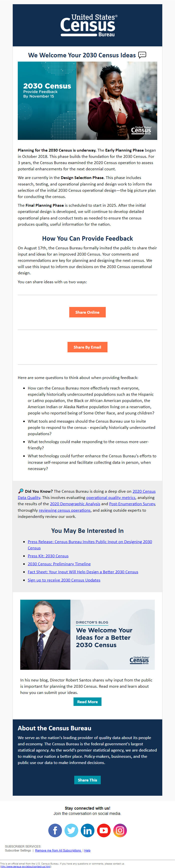Click the 2030 Census Preliminary Timeline link
Image resolution: width=175 pixels, height=868 pixels.
59,564
